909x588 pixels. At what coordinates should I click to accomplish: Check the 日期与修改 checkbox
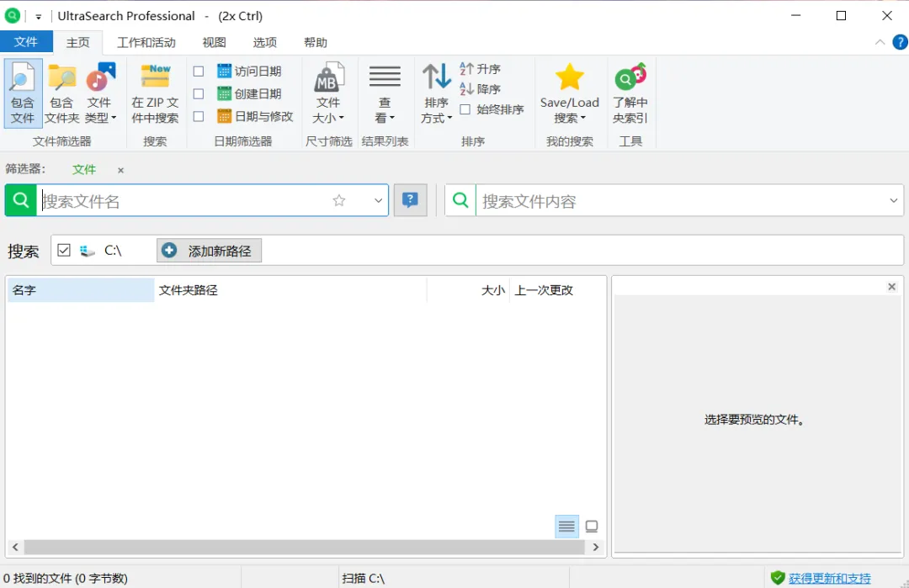(x=199, y=116)
